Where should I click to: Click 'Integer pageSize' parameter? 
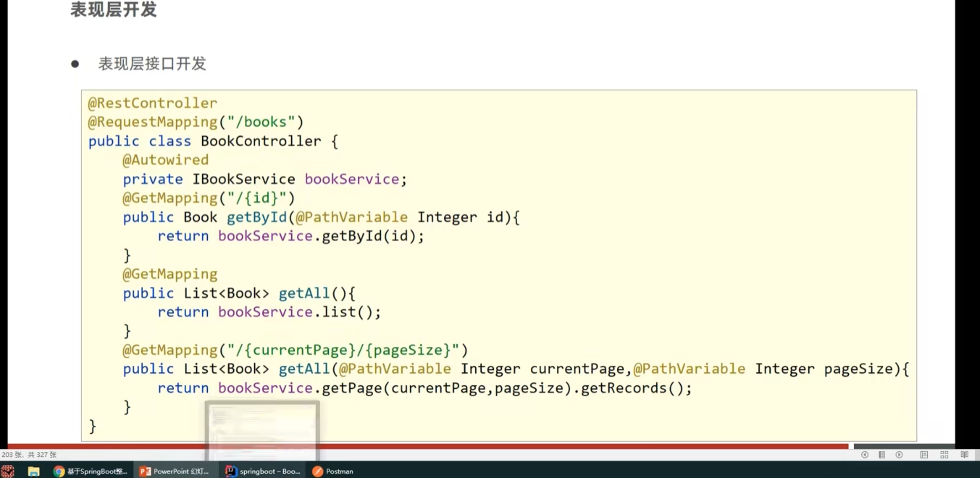[x=824, y=369]
